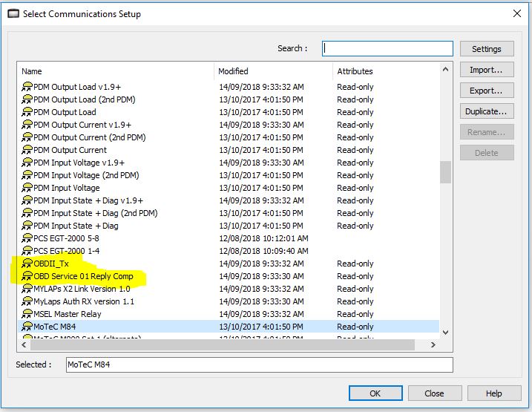
Task: Select the PDM Output Load row name
Action: click(65, 112)
